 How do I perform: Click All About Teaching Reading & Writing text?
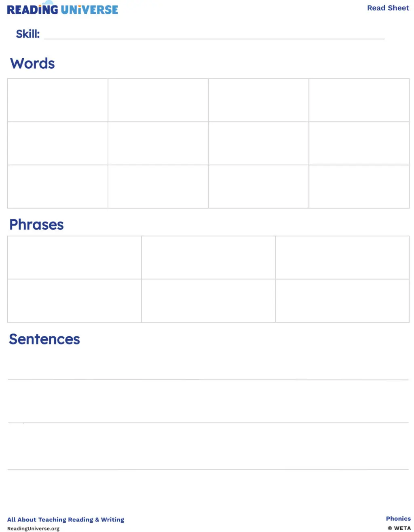65,519
